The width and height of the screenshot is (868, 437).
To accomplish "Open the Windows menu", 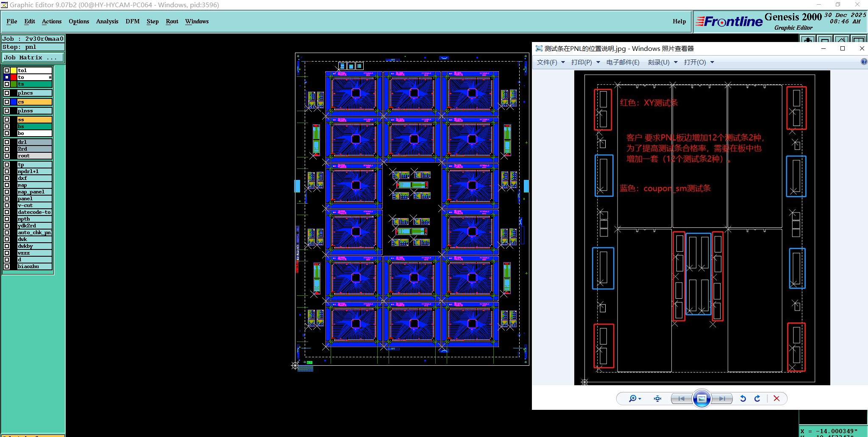I will pyautogui.click(x=197, y=21).
